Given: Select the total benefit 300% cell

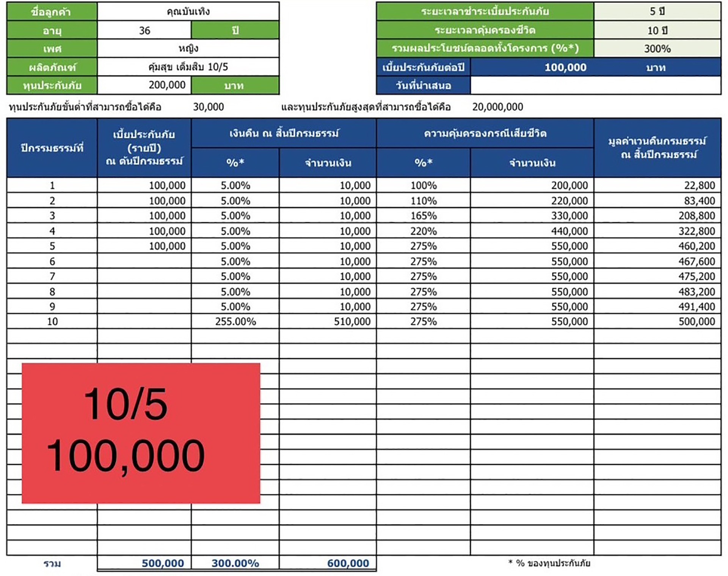Looking at the screenshot, I should [657, 49].
